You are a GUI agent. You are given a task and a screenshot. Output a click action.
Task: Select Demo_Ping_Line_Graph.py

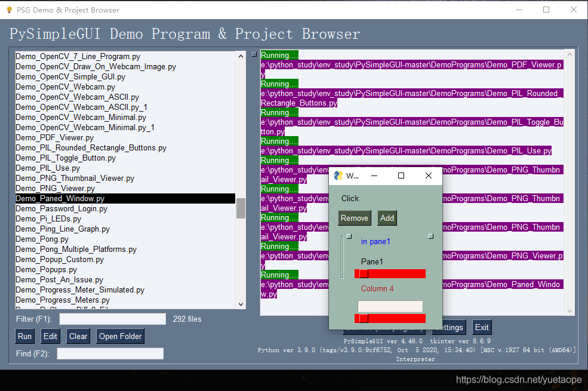tap(125, 229)
